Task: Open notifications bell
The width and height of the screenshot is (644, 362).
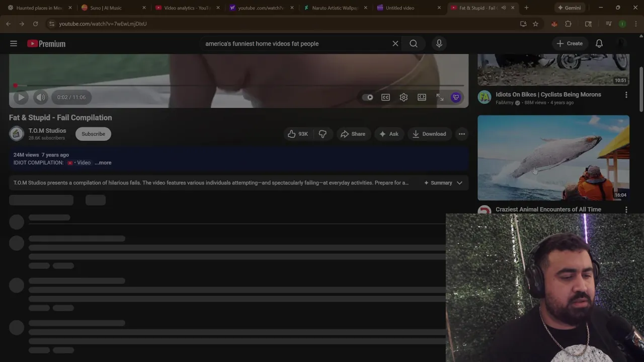Action: pos(599,43)
